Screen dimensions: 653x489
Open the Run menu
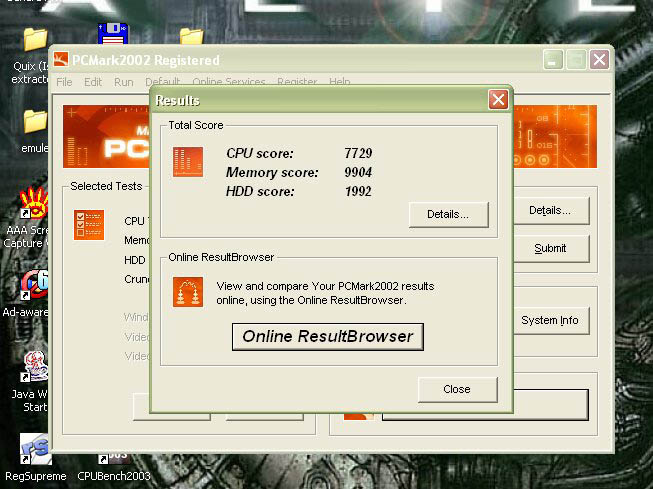[x=123, y=82]
